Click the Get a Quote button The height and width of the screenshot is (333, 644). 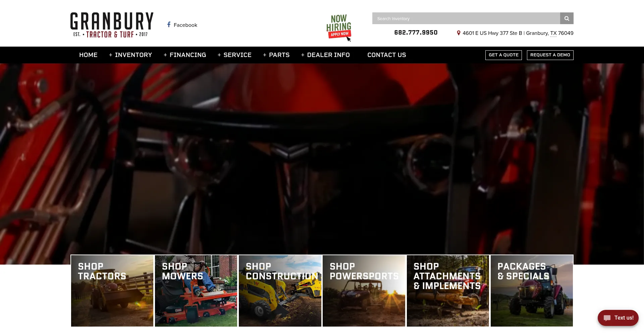(503, 55)
